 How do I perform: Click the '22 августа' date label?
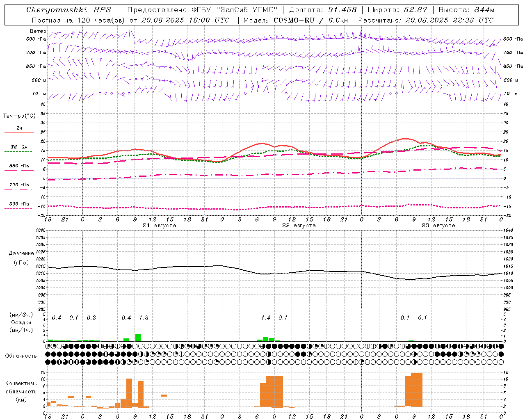click(x=299, y=226)
